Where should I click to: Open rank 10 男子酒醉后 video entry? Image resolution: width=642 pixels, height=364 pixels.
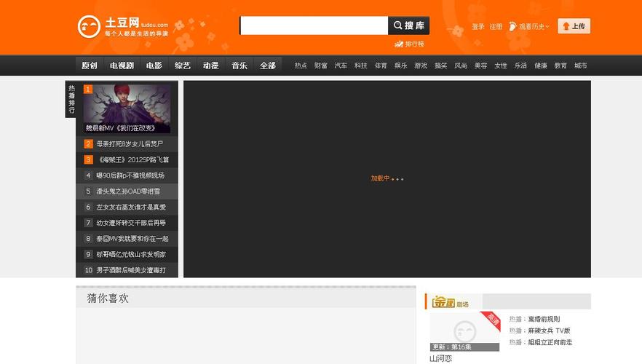[x=131, y=270]
